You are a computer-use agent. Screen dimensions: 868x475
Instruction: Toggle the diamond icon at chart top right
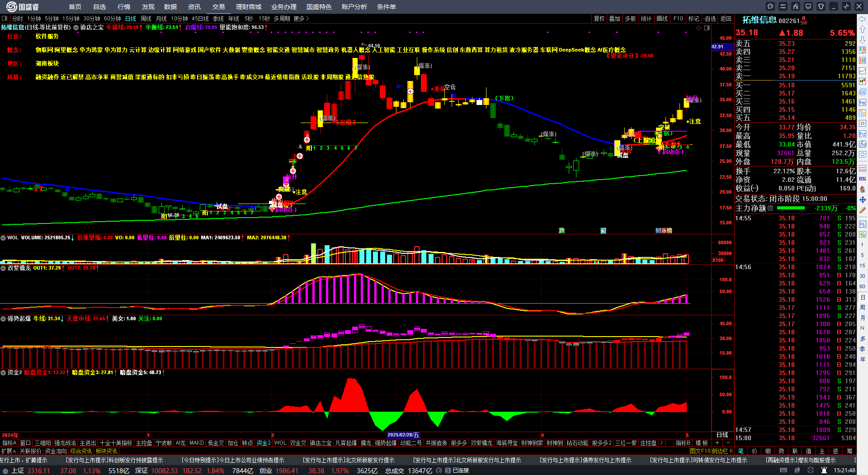[698, 28]
